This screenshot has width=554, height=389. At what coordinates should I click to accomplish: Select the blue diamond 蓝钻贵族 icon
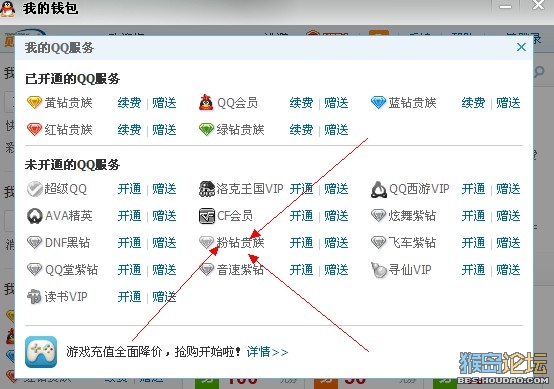[378, 103]
